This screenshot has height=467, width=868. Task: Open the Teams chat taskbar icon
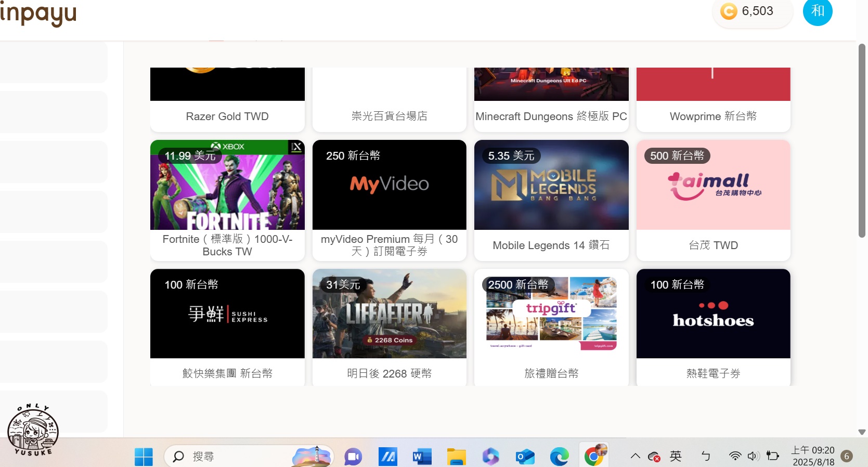[353, 457]
